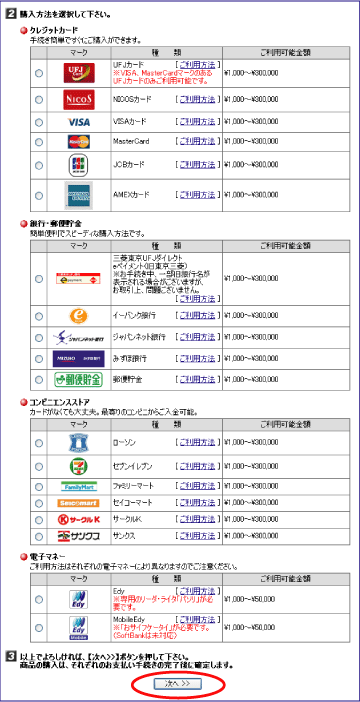Open usage link for Sunkus
Viewport: 360px width, 702px height.
point(197,535)
